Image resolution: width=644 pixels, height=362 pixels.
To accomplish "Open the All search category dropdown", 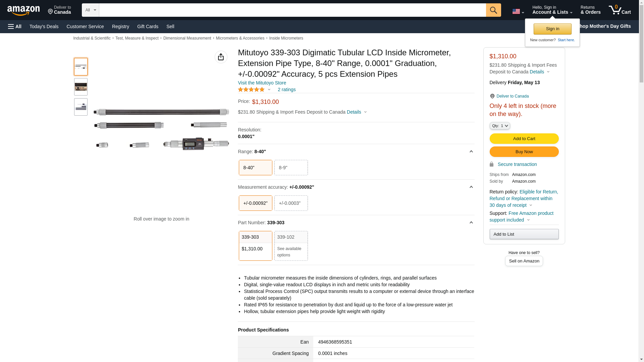I will coord(90,10).
